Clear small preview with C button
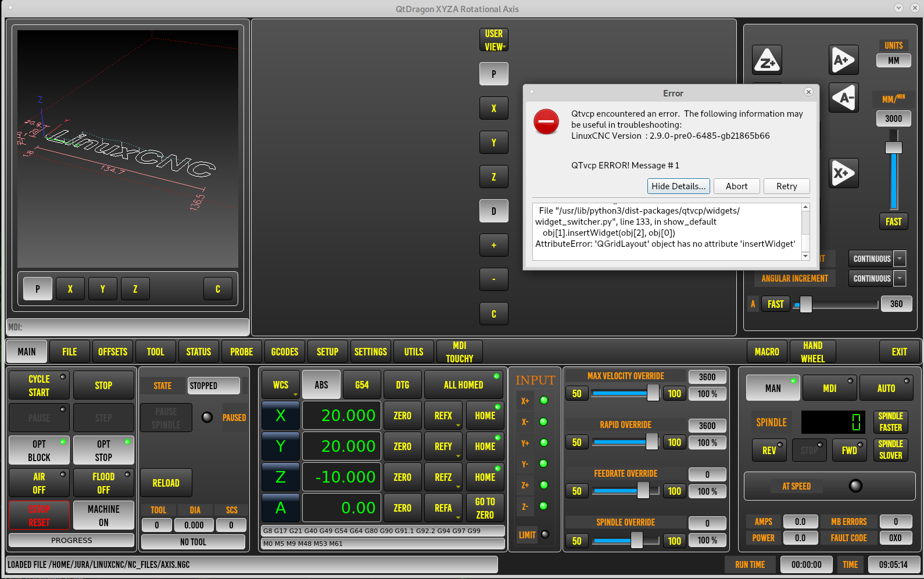This screenshot has height=579, width=924. coord(218,289)
